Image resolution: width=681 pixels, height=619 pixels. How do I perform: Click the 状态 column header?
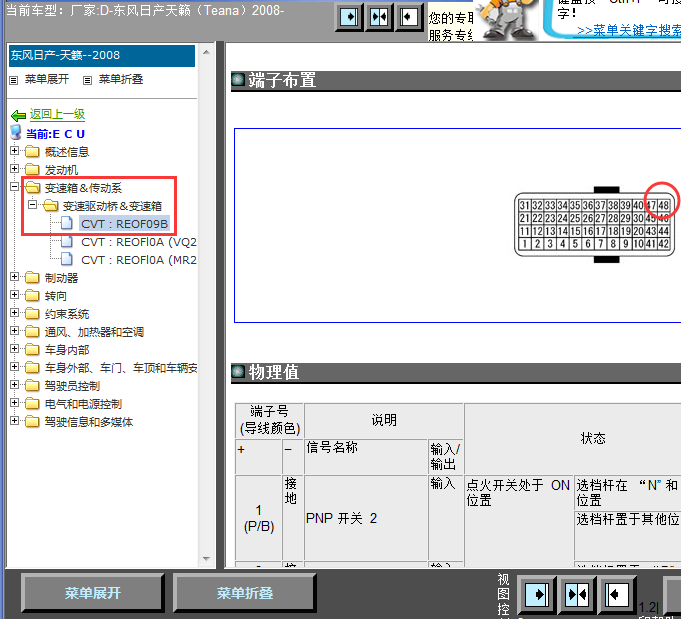[593, 438]
